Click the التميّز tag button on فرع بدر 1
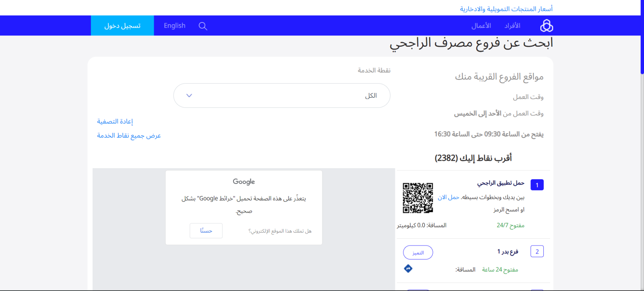The image size is (644, 291). click(x=418, y=252)
